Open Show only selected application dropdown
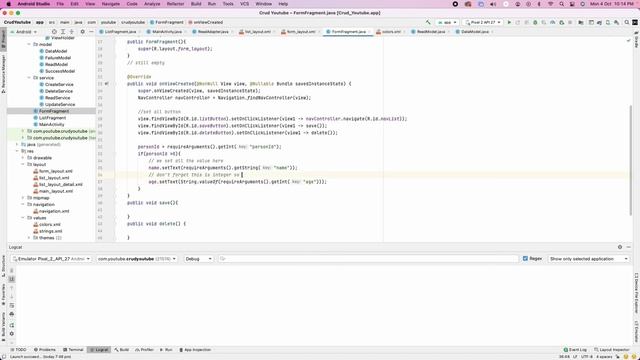640x360 pixels. click(x=588, y=259)
